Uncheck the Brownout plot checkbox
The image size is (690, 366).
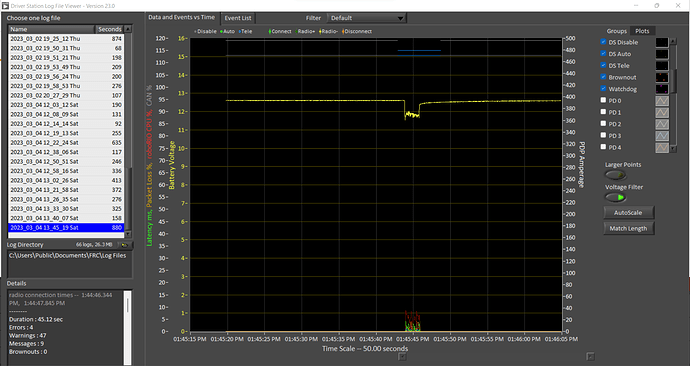tap(603, 77)
